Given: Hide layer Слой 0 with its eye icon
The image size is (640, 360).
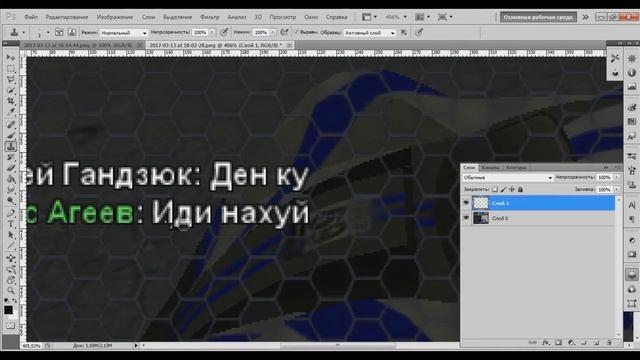Looking at the screenshot, I should click(466, 218).
